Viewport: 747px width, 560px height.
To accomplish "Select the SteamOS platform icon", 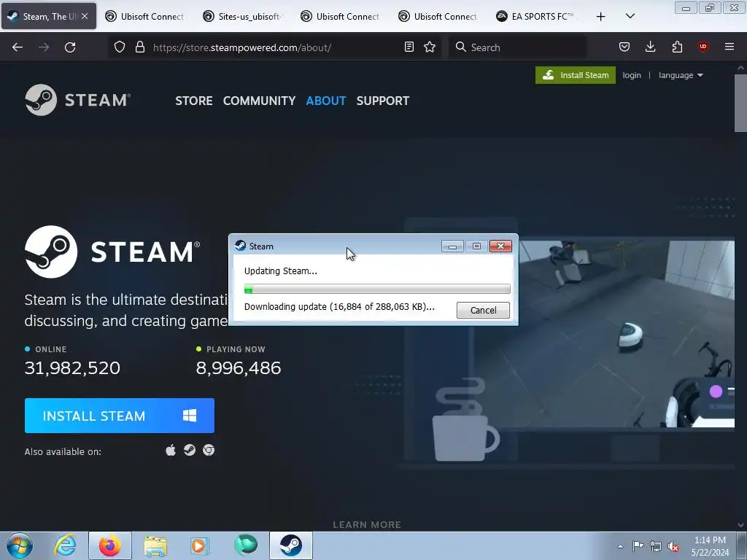I will point(190,450).
